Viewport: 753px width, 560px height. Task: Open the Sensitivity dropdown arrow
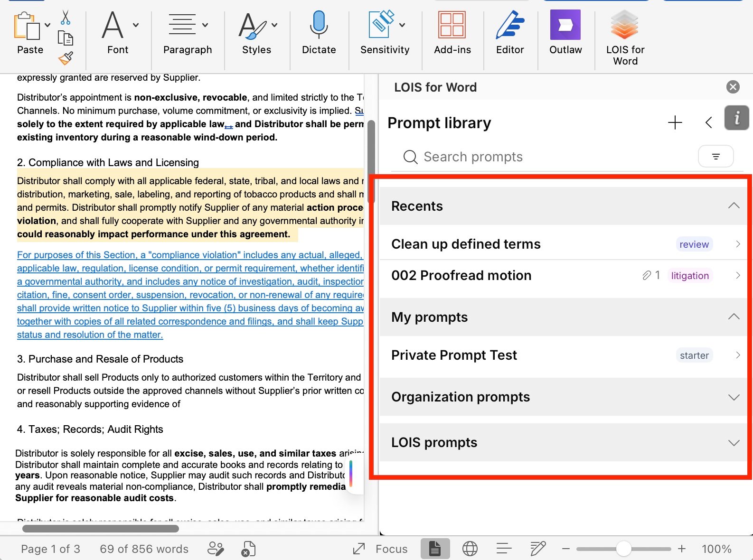(402, 25)
